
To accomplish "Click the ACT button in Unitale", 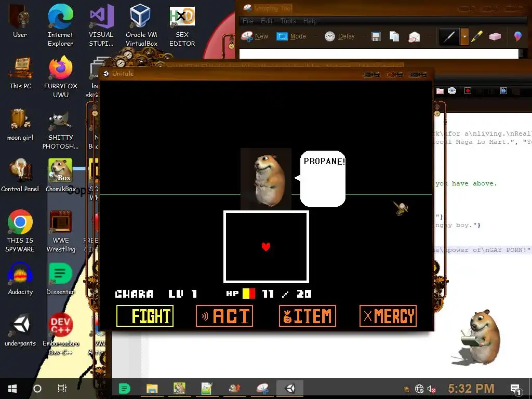I will coord(224,316).
